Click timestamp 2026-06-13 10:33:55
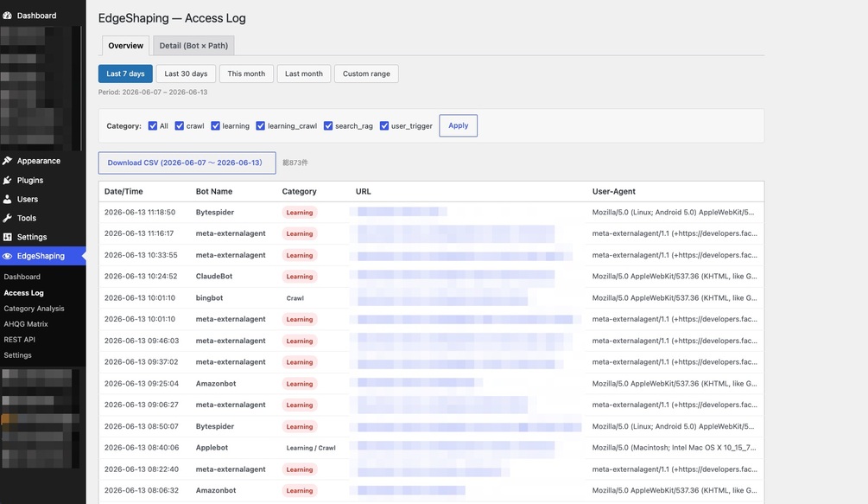This screenshot has height=504, width=868. click(x=141, y=255)
